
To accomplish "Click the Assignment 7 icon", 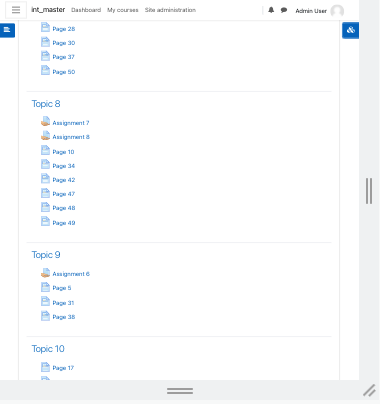I will (x=45, y=122).
